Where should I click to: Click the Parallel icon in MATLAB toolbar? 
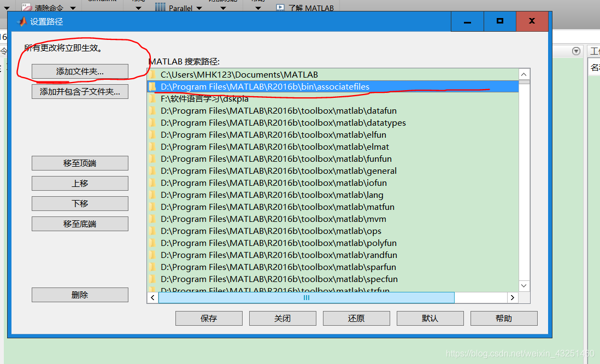(160, 7)
